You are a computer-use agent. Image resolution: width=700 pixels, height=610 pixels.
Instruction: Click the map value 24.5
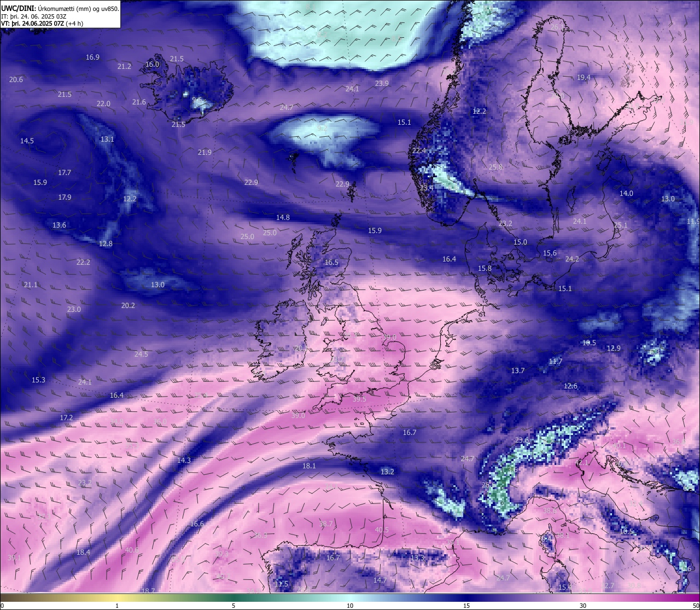(x=141, y=355)
